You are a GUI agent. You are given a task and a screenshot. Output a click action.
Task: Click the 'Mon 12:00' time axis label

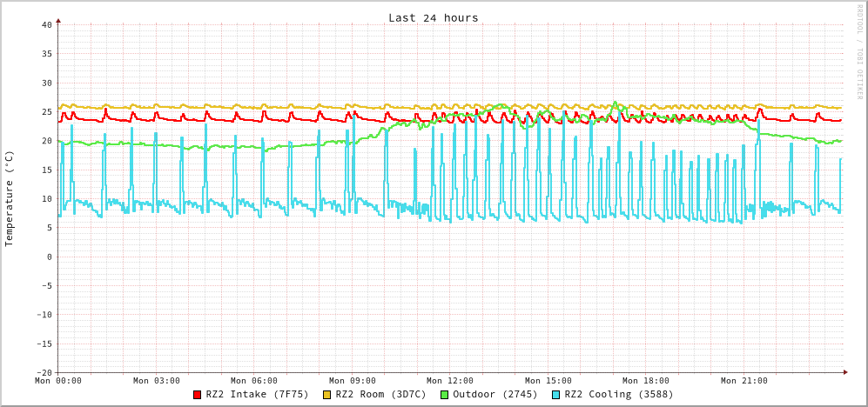click(x=450, y=381)
